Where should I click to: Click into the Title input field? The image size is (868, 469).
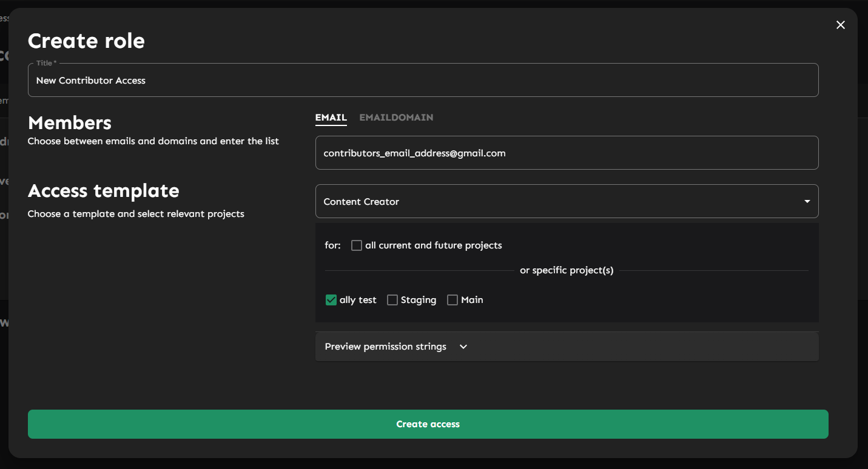[x=423, y=81]
